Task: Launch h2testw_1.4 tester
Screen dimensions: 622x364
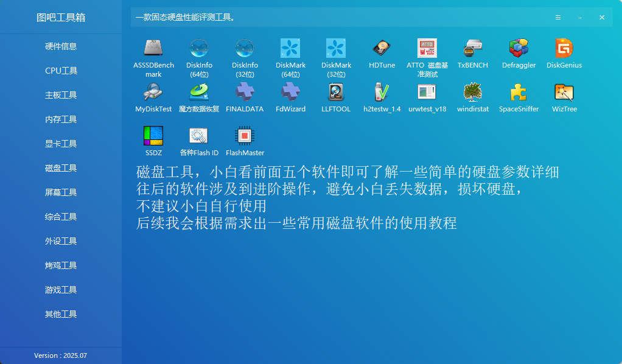Action: click(382, 97)
